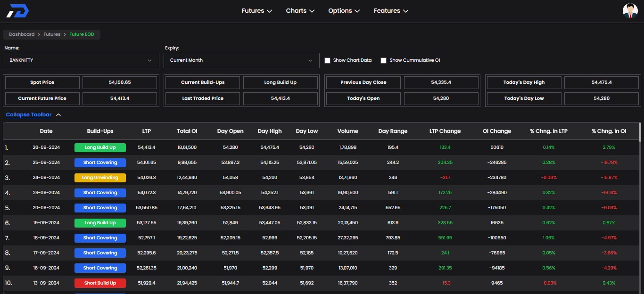
Task: Click Short Covering badge for 20-09-2024
Action: pos(100,208)
